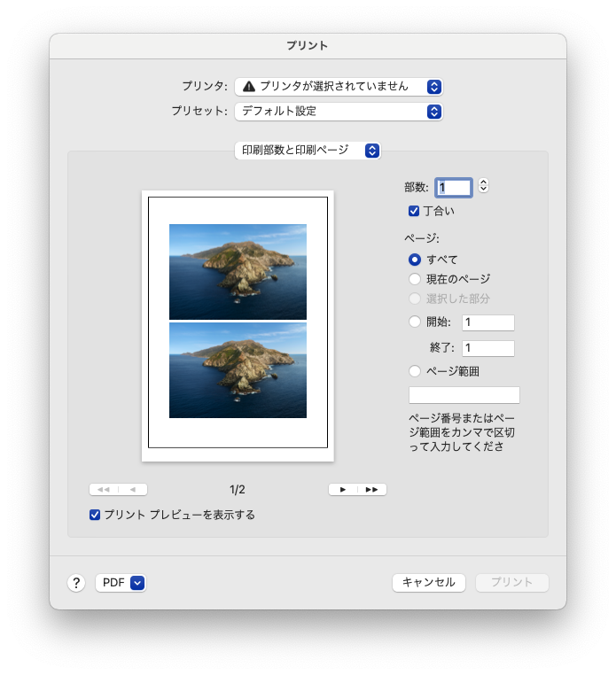Click the page range instruction text
The image size is (616, 675).
click(462, 432)
